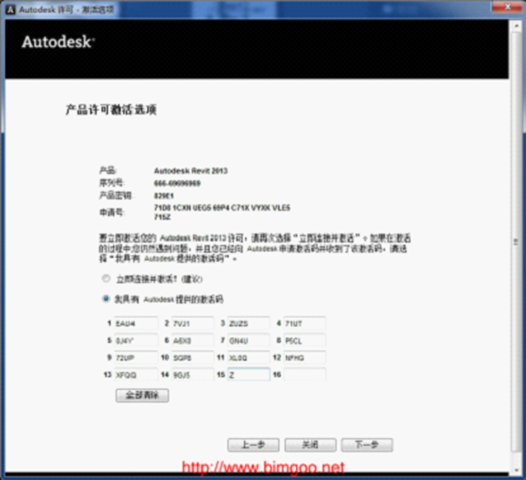Click activation code field 10
The height and width of the screenshot is (480, 526).
point(193,358)
